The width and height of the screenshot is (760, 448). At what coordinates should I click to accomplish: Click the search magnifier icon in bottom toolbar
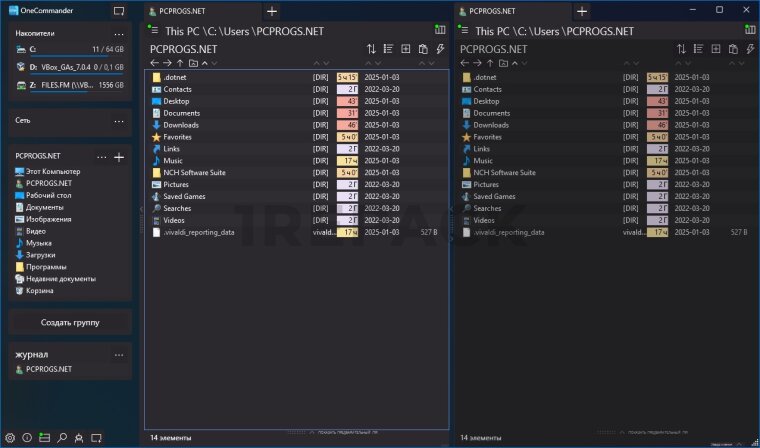[61, 437]
